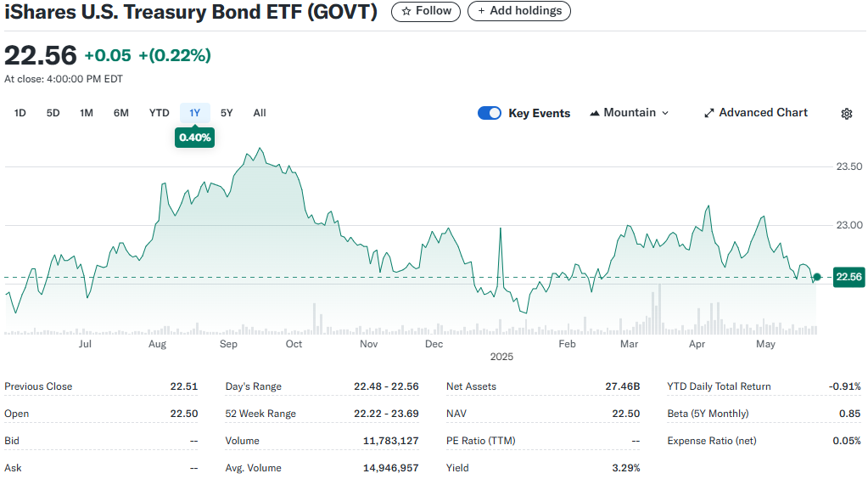Open the chart settings gear icon
The height and width of the screenshot is (479, 868).
pyautogui.click(x=847, y=114)
